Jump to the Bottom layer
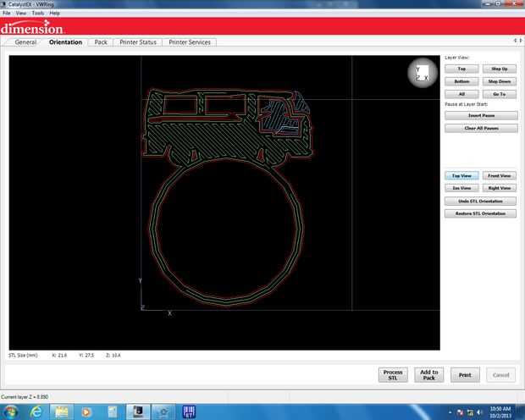 [x=461, y=81]
